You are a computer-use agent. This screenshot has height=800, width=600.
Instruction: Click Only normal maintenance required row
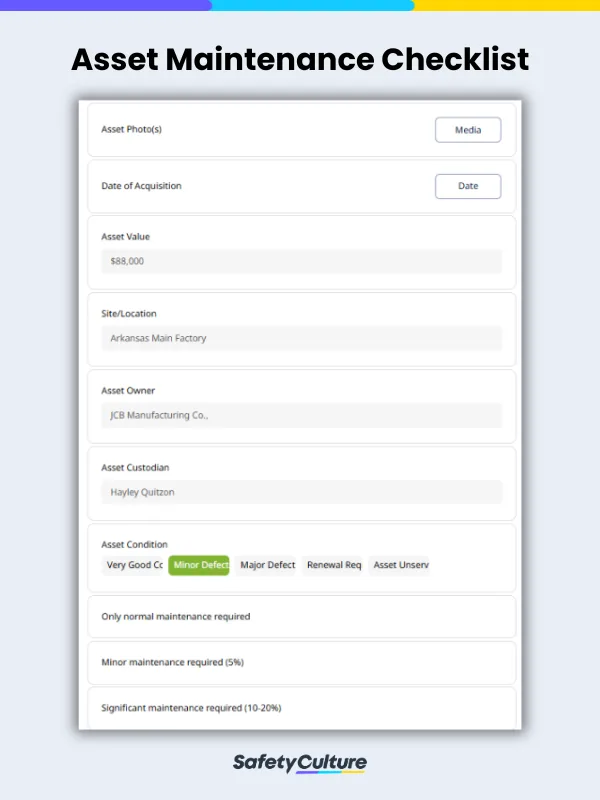301,617
